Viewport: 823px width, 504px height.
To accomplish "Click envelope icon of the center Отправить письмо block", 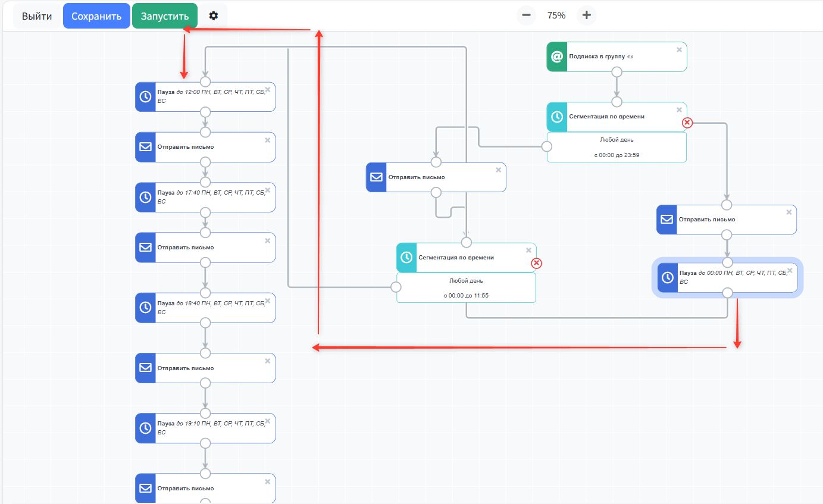I will pyautogui.click(x=376, y=177).
